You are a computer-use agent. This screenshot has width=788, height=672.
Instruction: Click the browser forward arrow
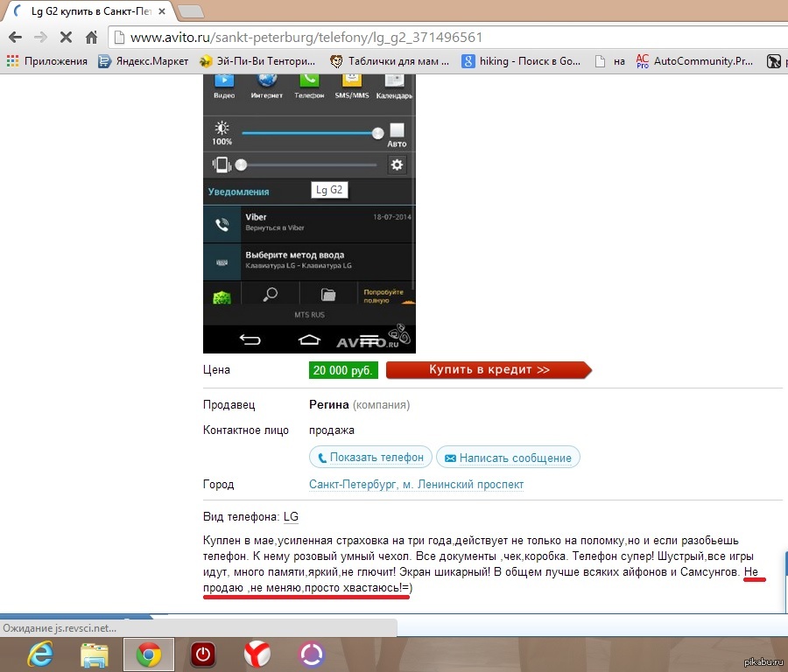point(40,37)
